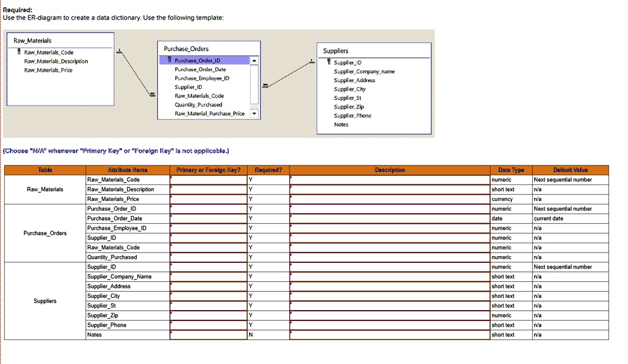Click the "1" symbol beside Suppliers table
Image resolution: width=628 pixels, height=364 pixels.
(x=311, y=61)
